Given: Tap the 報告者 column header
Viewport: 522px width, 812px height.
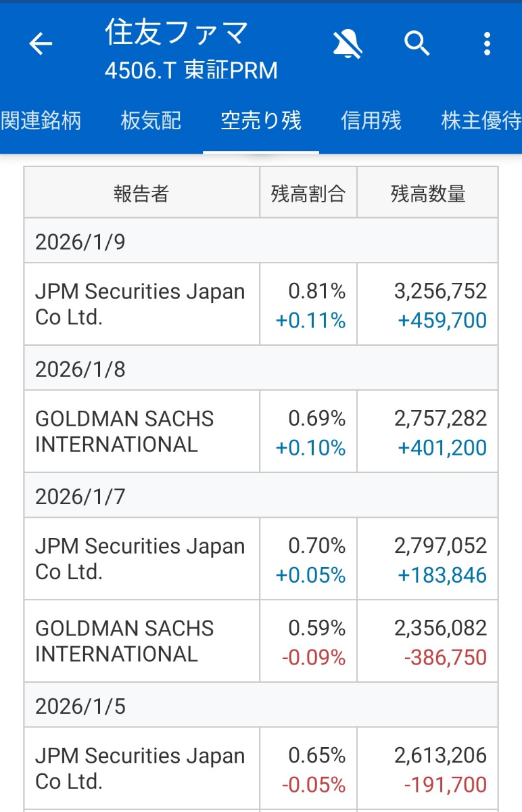Looking at the screenshot, I should [x=141, y=194].
